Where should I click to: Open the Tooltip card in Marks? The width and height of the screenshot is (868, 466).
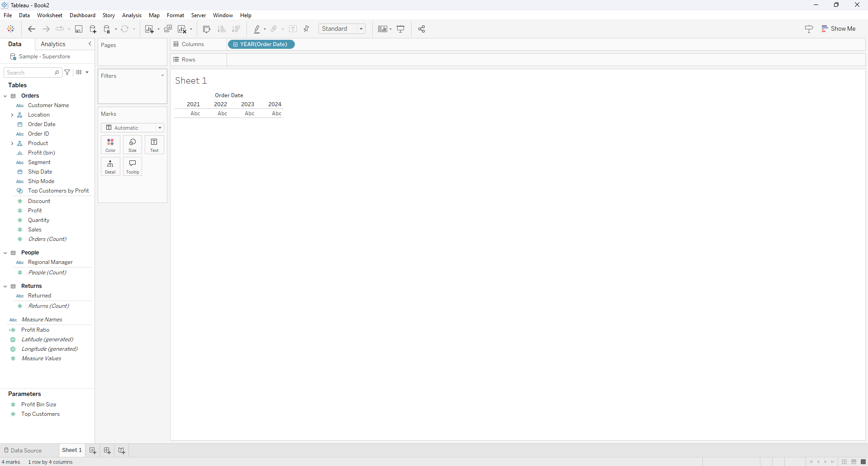tap(133, 166)
